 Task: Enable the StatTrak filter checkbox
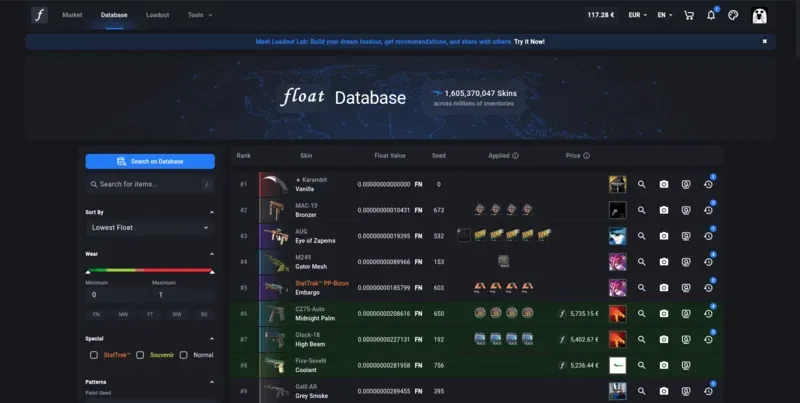pyautogui.click(x=94, y=355)
